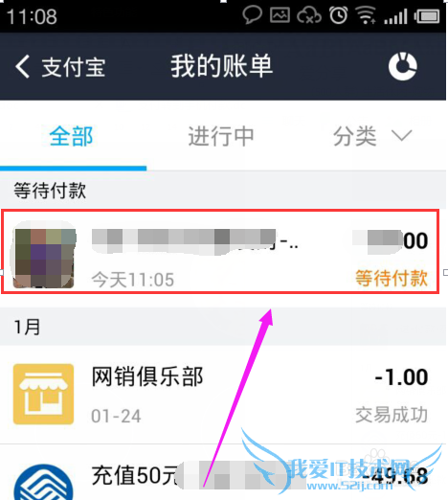The width and height of the screenshot is (448, 500).
Task: Tap the China Mobile logo icon
Action: 43,482
